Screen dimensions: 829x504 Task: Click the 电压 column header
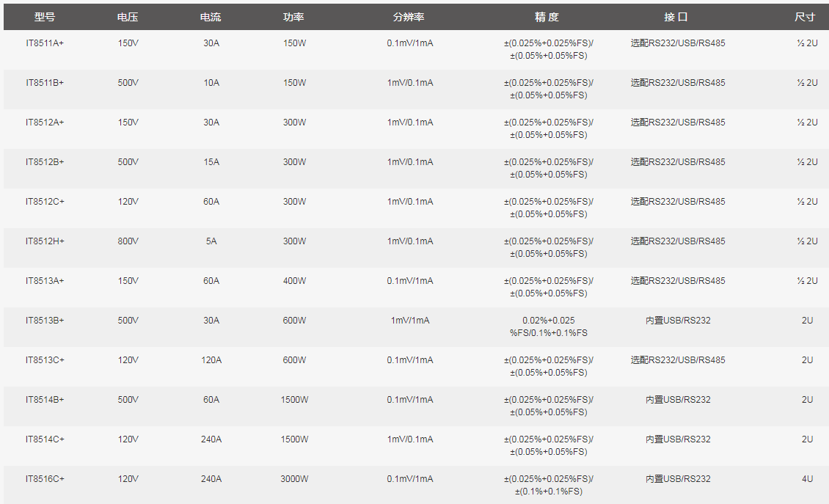[128, 18]
